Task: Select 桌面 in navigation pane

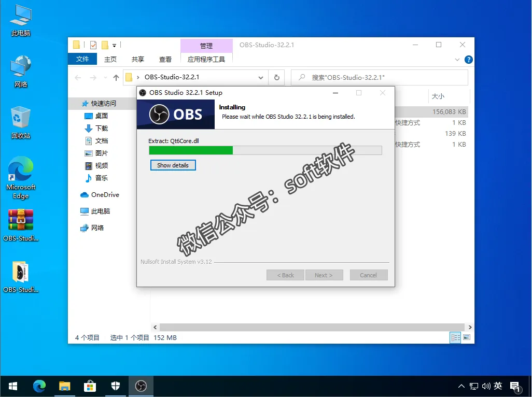Action: tap(101, 116)
